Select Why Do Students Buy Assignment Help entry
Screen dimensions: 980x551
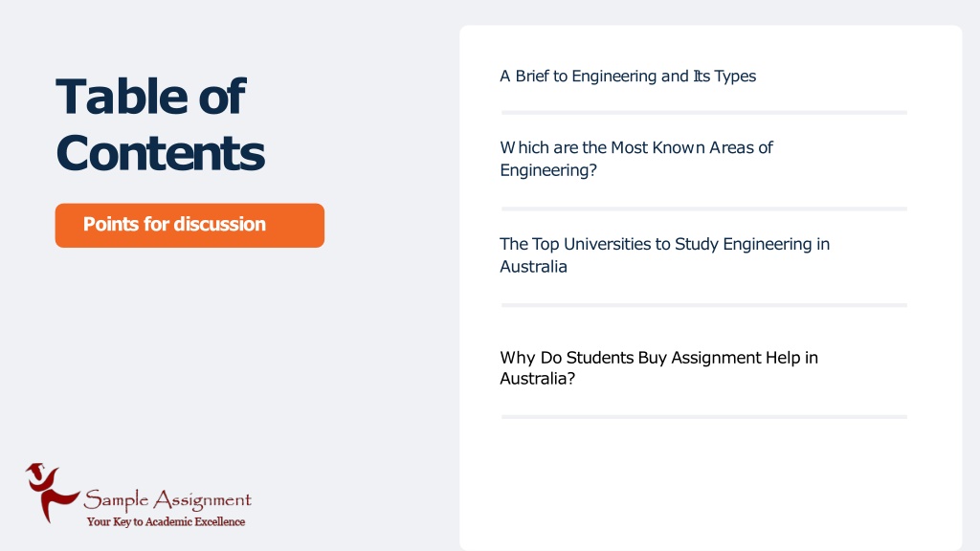658,367
